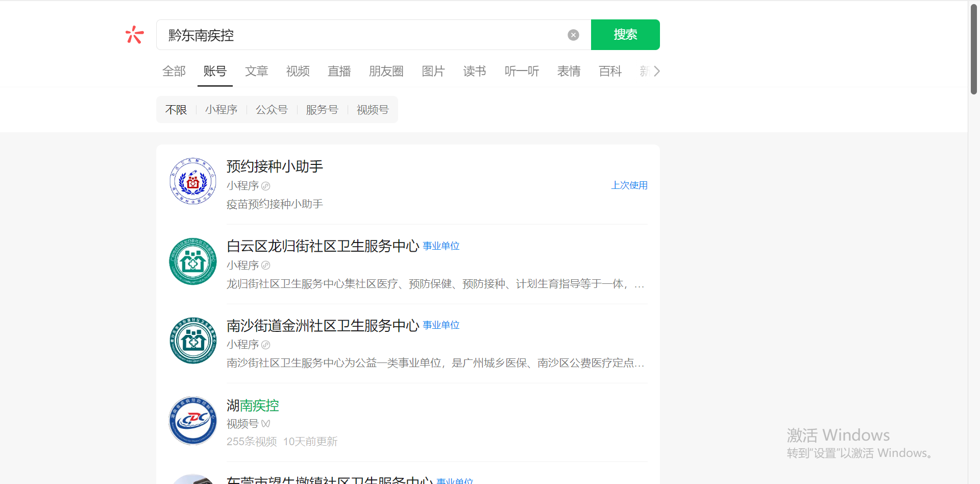Click the 龙归街社区卫生服务中心集社区医疗 description

(436, 284)
